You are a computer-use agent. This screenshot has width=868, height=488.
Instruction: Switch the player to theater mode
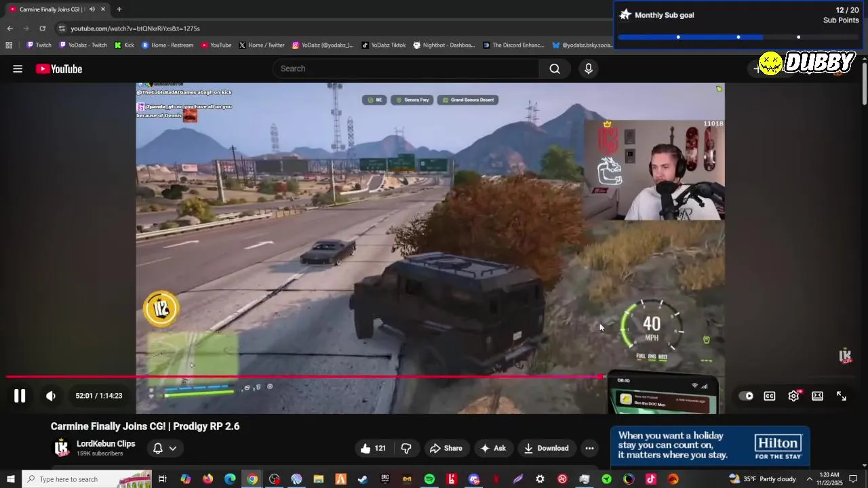click(x=818, y=396)
